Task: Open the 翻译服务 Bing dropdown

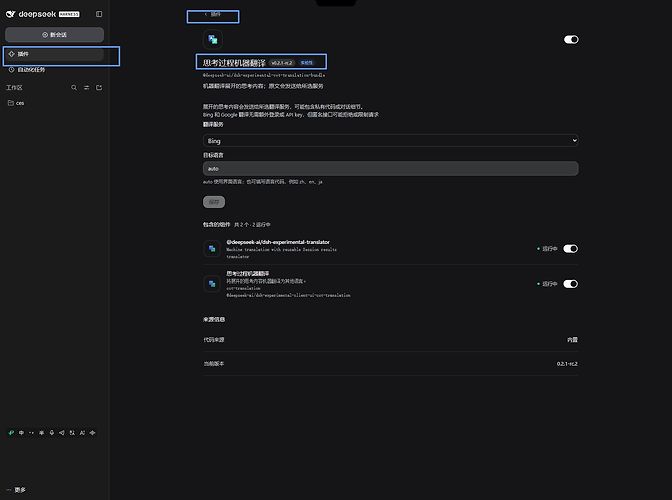Action: pos(390,141)
